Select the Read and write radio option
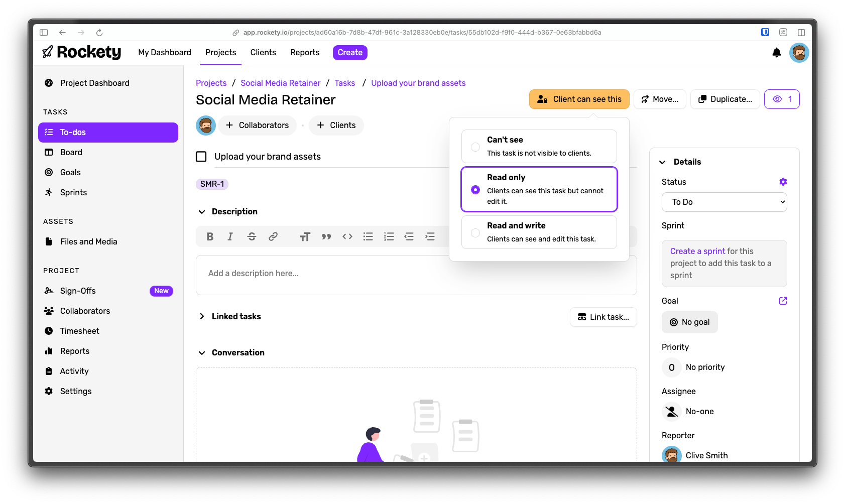The height and width of the screenshot is (504, 845). pyautogui.click(x=475, y=232)
